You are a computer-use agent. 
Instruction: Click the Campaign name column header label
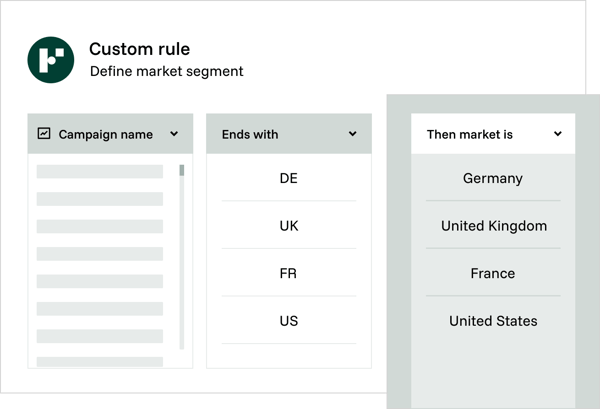tap(105, 134)
